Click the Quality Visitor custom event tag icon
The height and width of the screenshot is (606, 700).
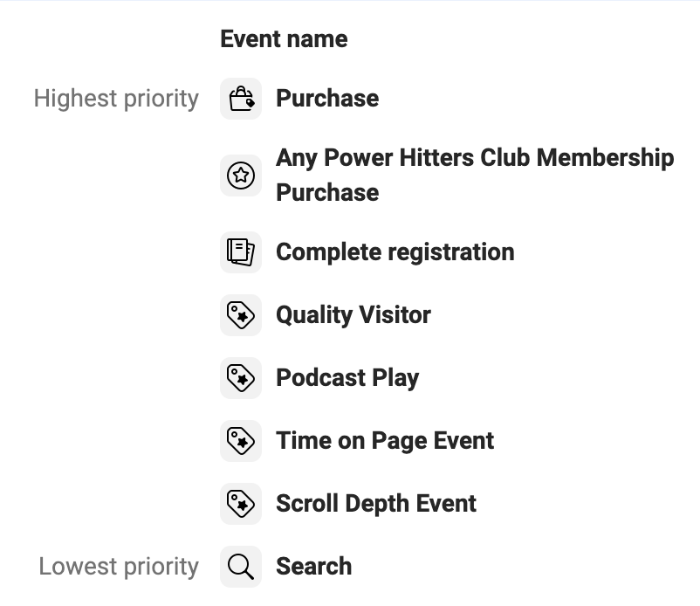pos(240,314)
